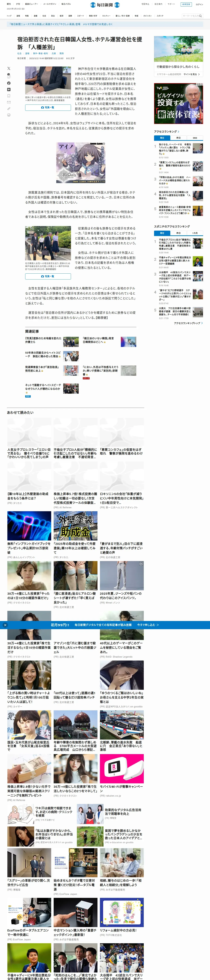The image size is (210, 980).
Task: Select SNS tab in access ranking
Action: (195, 138)
